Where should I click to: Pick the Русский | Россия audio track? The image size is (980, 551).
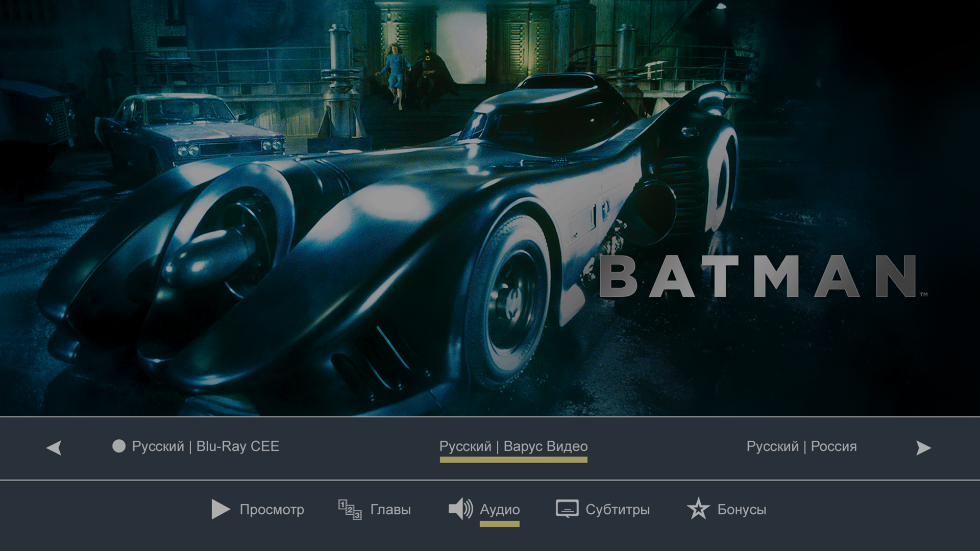coord(801,446)
